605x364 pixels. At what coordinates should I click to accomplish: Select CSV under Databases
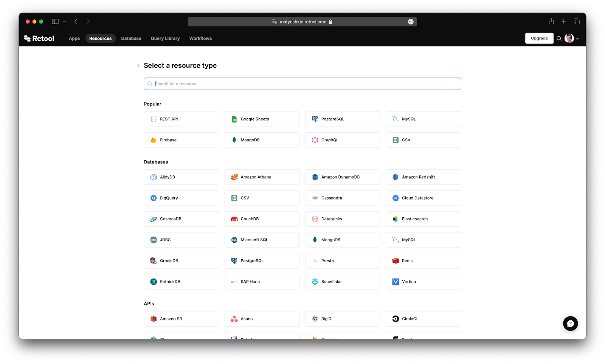[262, 198]
